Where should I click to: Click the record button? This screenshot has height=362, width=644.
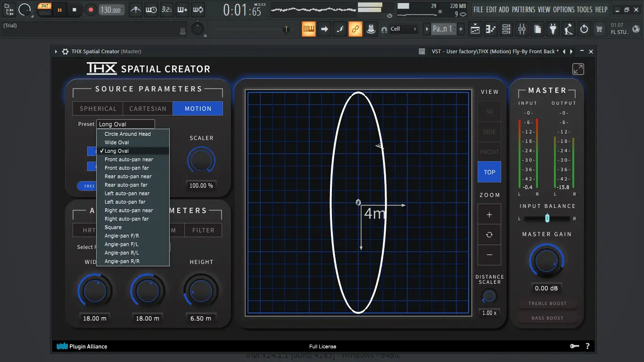click(x=91, y=9)
